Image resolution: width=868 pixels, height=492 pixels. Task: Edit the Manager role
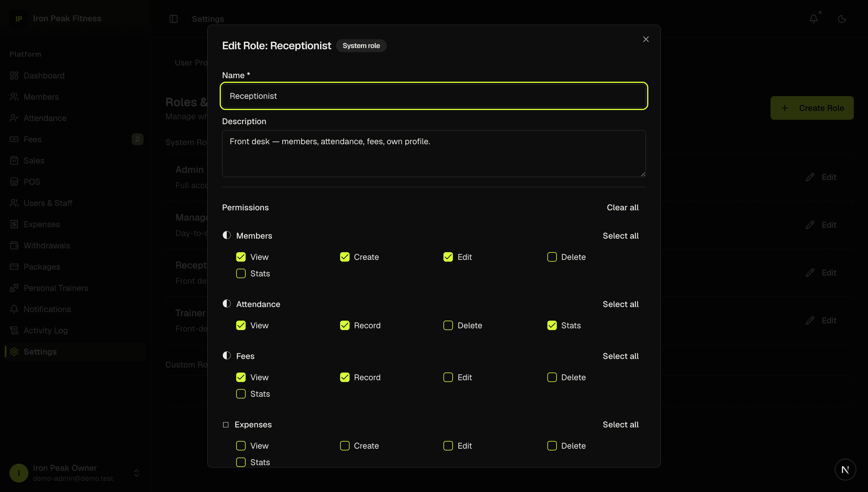tap(821, 225)
